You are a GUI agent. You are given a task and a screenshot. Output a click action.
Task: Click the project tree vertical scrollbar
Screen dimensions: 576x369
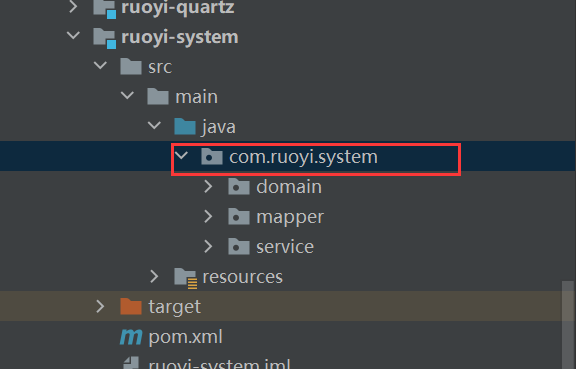coord(568,325)
